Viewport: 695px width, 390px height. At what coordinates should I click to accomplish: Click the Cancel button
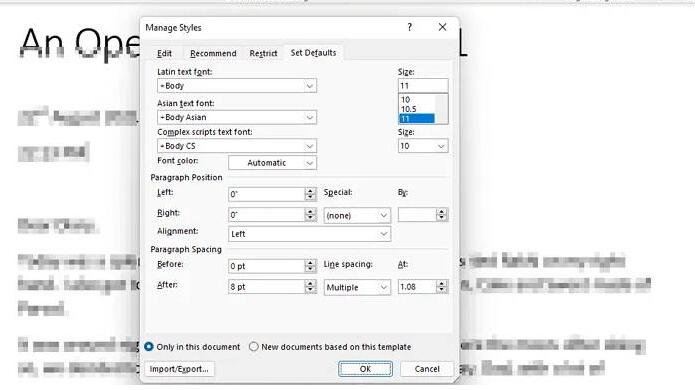pyautogui.click(x=427, y=369)
